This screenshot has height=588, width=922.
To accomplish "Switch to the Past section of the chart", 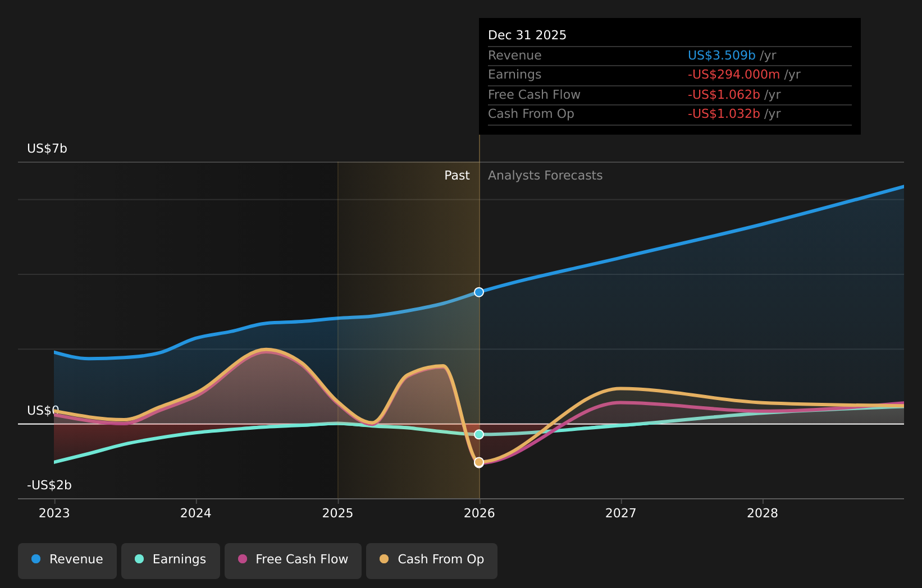I will click(x=457, y=175).
